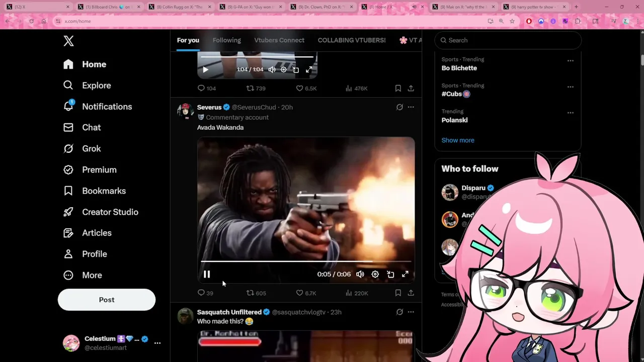Open Avada Wakanda video settings gear
The width and height of the screenshot is (644, 362).
point(375,275)
